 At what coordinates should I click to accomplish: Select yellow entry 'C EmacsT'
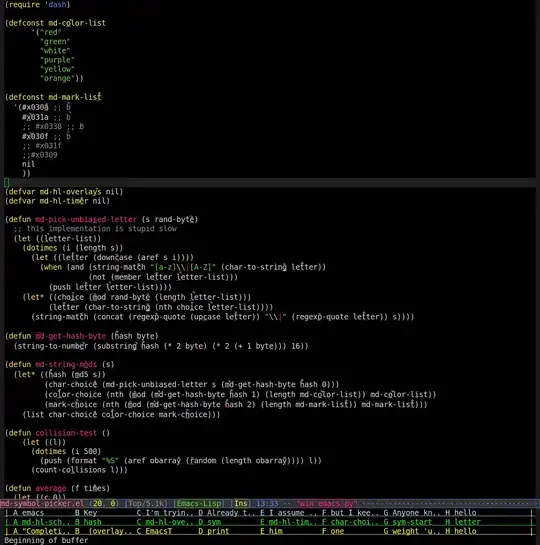(154, 531)
